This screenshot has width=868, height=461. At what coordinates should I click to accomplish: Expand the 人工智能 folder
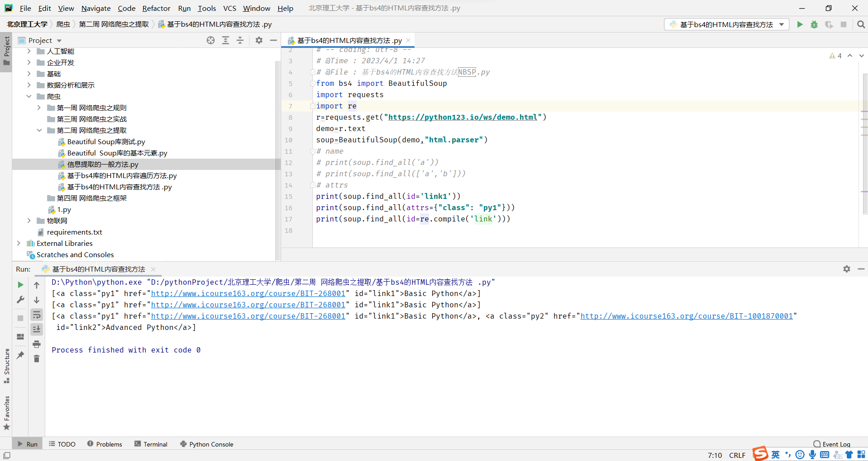tap(29, 51)
